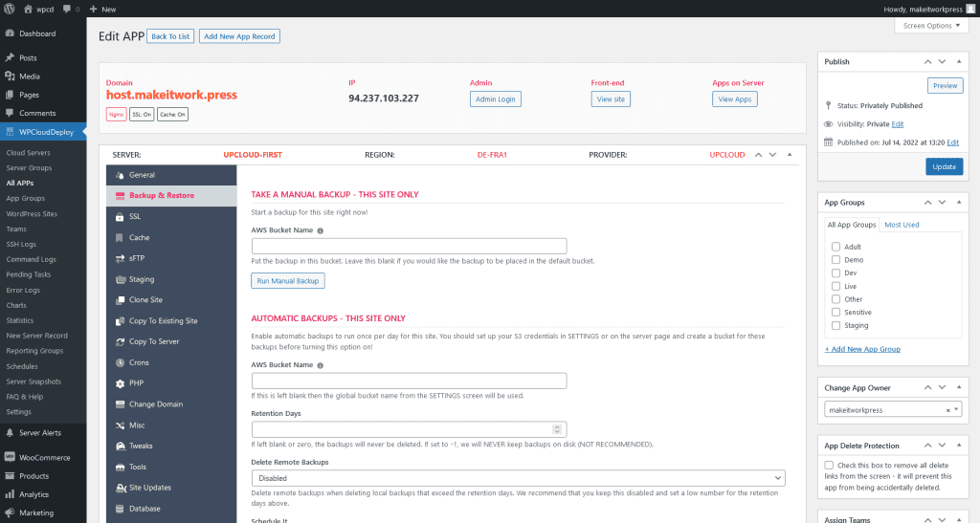
Task: Click the Posts pin icon
Action: coord(10,57)
